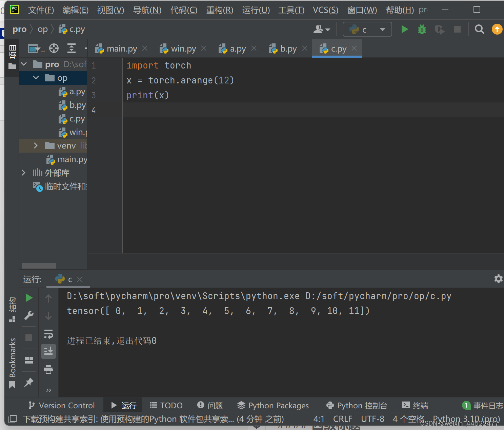Open the 编辑(E) menu
Screen dimensions: 504x430
pyautogui.click(x=76, y=10)
